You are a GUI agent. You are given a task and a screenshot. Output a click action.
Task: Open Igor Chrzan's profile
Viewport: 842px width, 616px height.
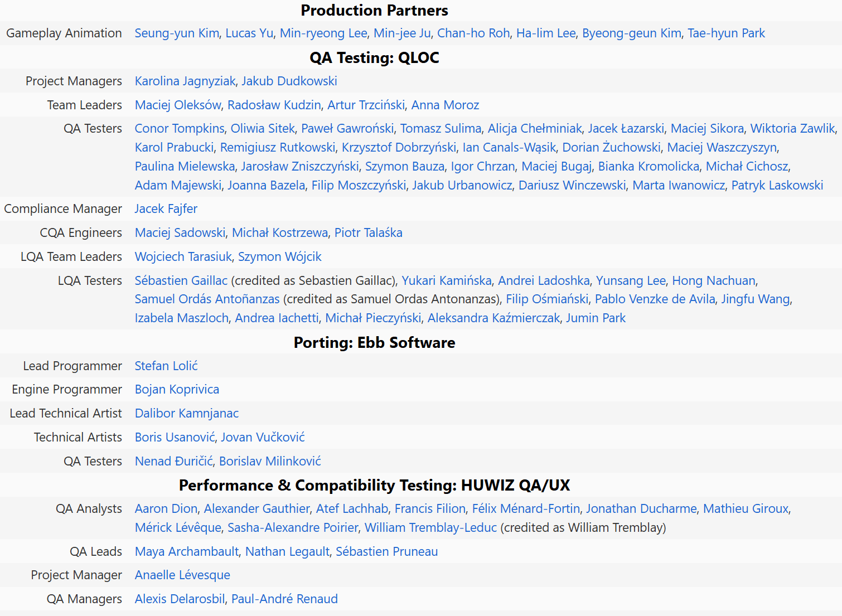click(x=483, y=167)
